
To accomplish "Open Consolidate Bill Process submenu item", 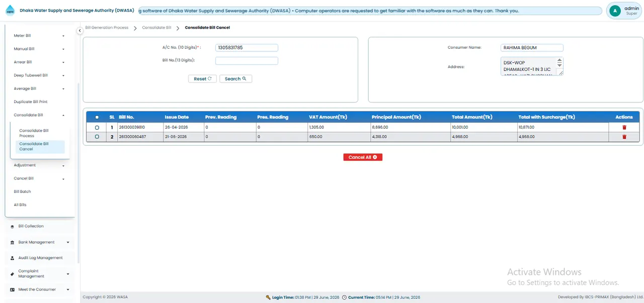I will (x=40, y=133).
